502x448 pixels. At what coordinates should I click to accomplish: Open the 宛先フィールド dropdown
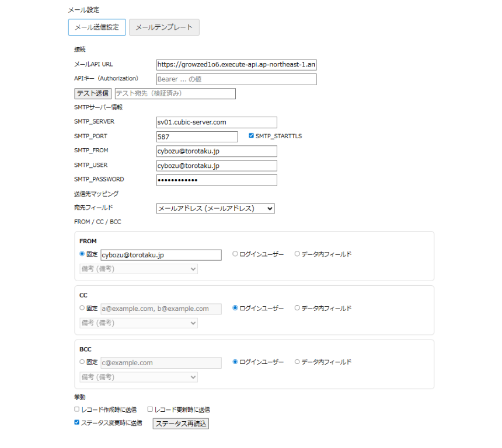point(215,208)
